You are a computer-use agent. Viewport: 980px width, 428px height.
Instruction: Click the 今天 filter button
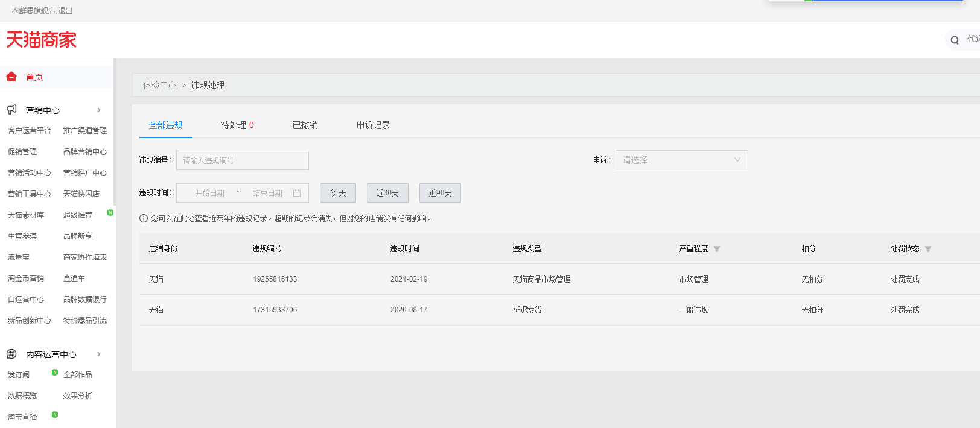(x=338, y=193)
